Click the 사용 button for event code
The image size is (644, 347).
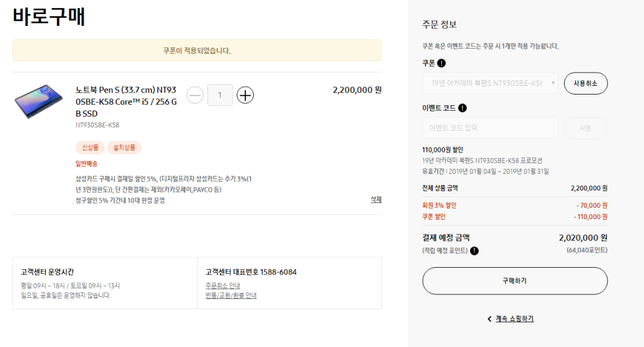click(585, 128)
